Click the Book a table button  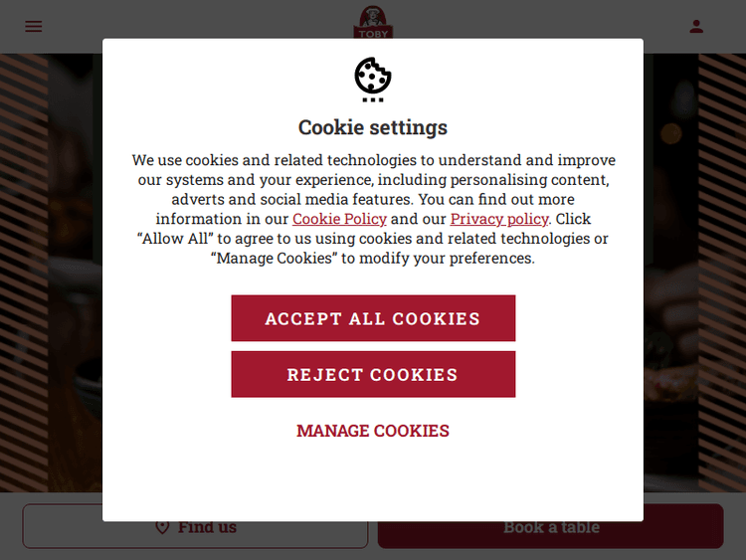(550, 526)
